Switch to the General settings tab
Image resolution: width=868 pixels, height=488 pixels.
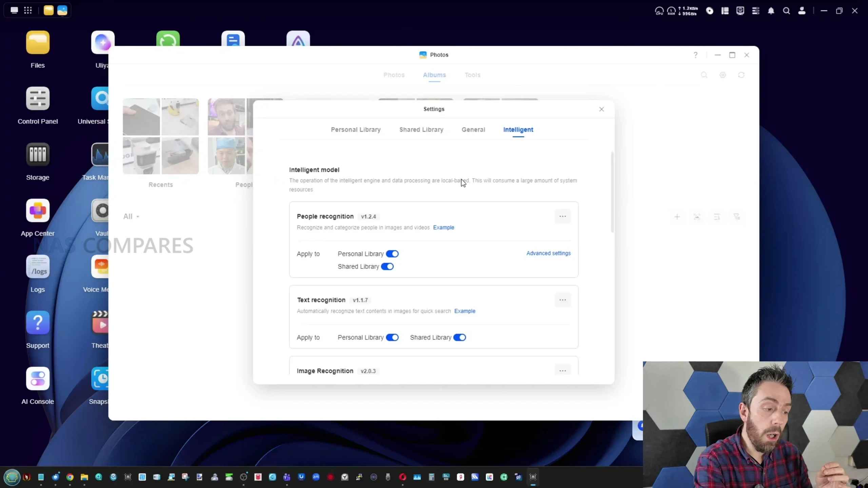pos(473,129)
